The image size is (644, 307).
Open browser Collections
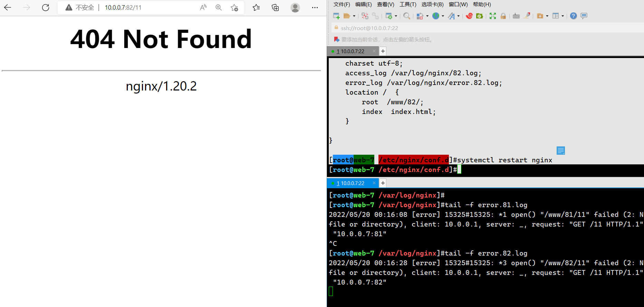[275, 8]
